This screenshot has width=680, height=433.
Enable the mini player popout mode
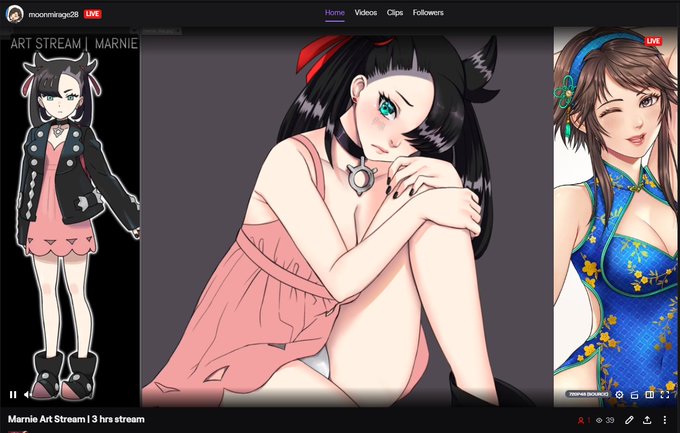tap(634, 394)
